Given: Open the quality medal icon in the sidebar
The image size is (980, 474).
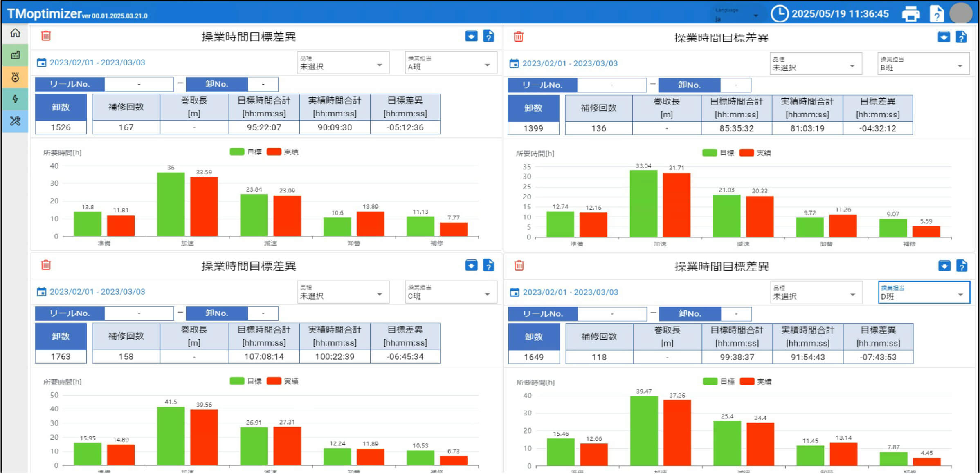Looking at the screenshot, I should [15, 78].
